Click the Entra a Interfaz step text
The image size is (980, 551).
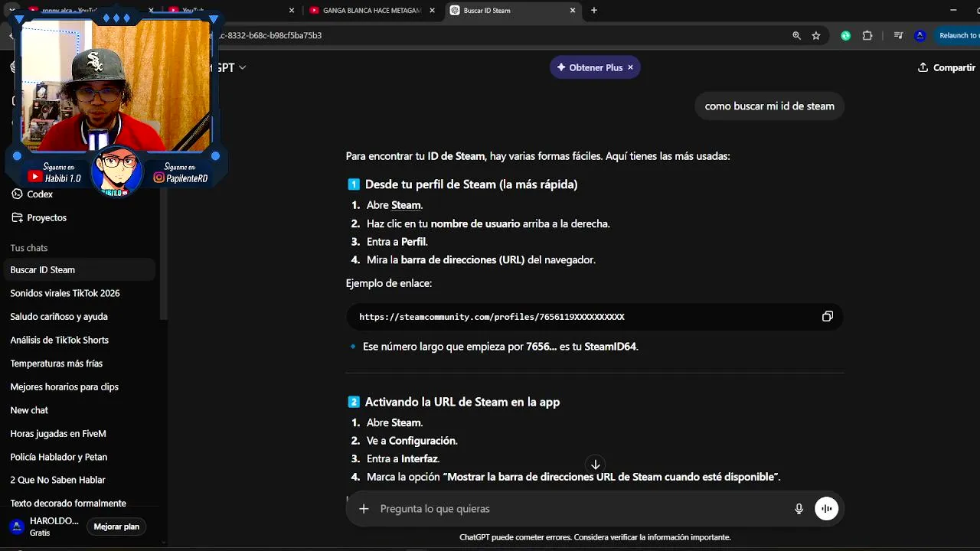pos(403,459)
